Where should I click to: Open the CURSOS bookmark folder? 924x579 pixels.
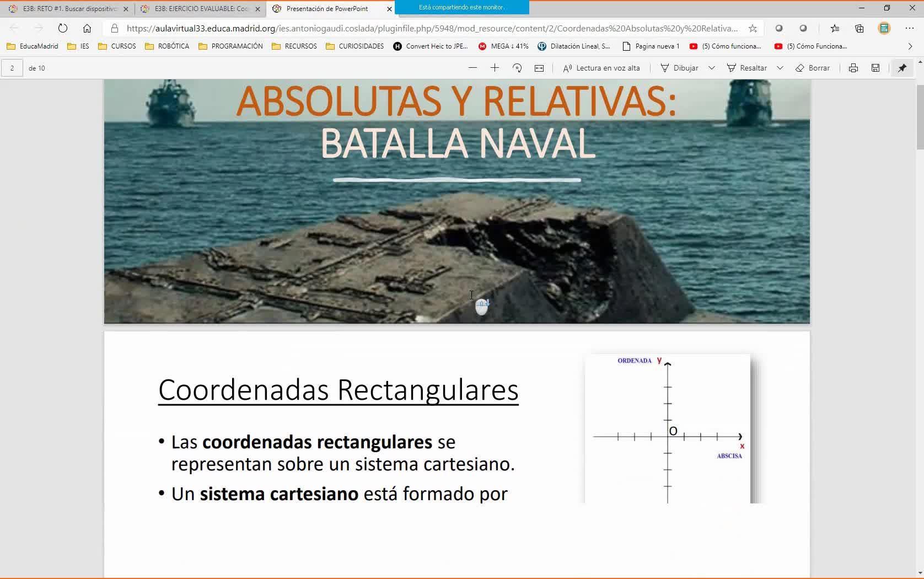pos(117,46)
